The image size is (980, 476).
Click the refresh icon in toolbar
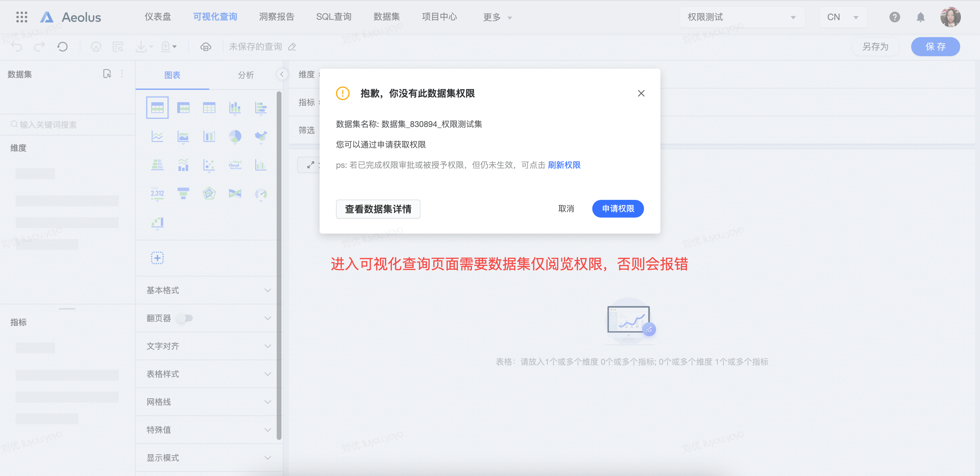[x=62, y=47]
